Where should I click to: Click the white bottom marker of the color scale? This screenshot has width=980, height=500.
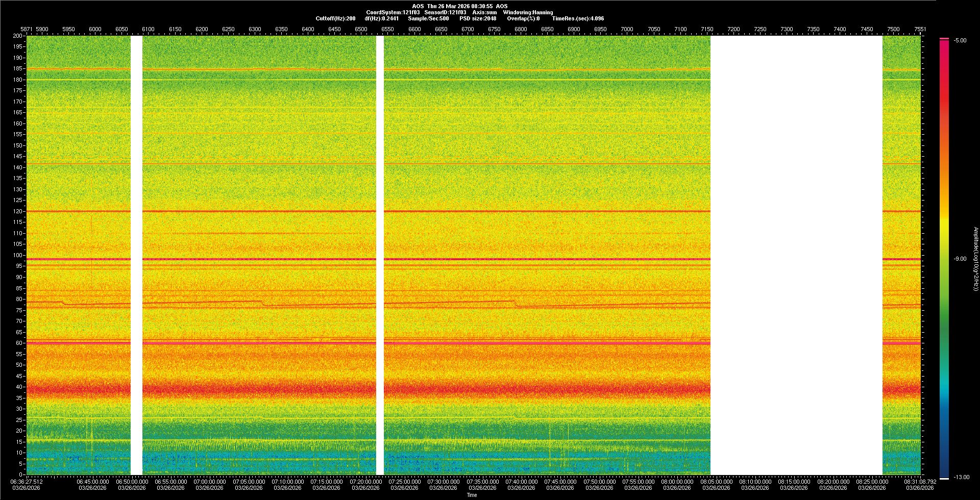point(944,478)
